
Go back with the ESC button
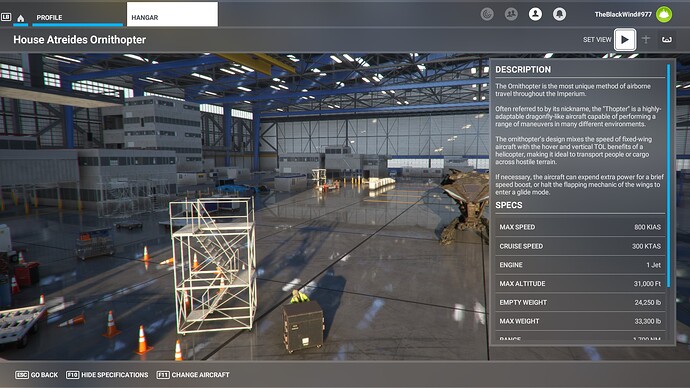(37, 375)
